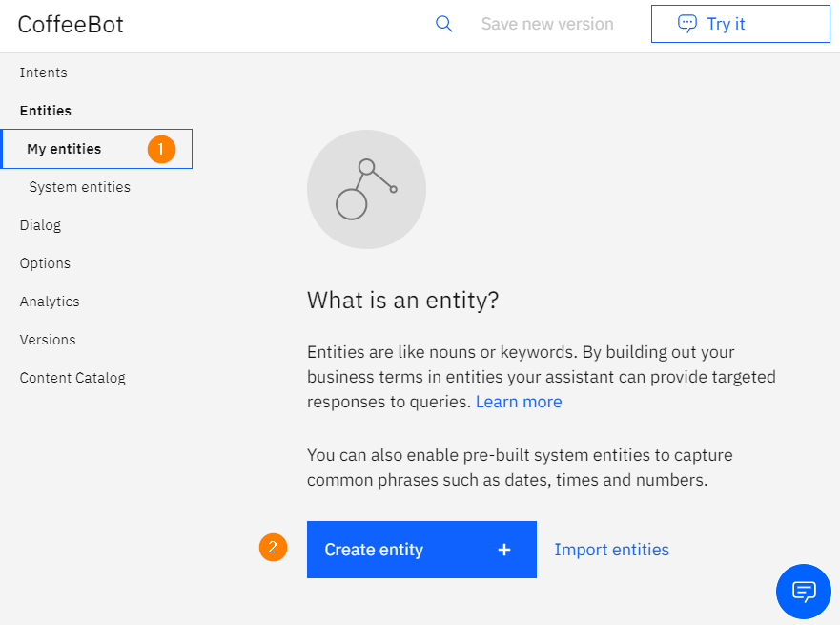Click the plus icon on Create entity

(504, 550)
